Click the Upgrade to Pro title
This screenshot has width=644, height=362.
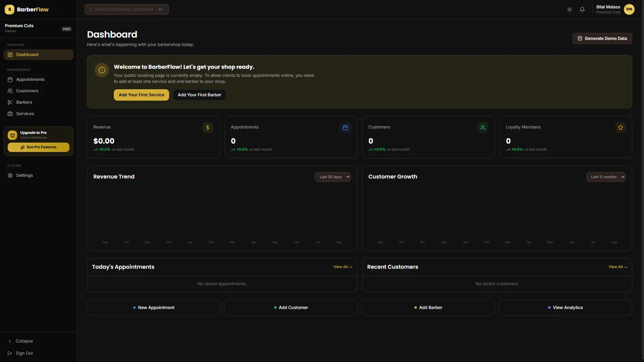tap(33, 133)
